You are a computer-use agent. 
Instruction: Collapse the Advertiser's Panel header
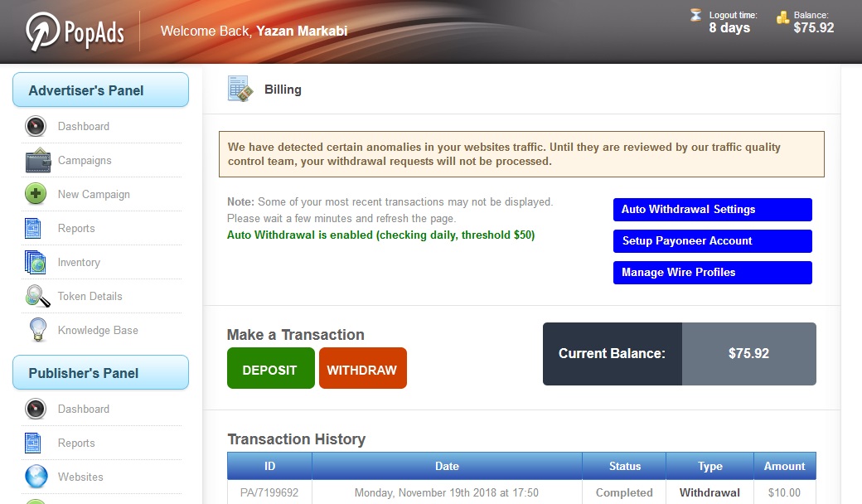100,90
